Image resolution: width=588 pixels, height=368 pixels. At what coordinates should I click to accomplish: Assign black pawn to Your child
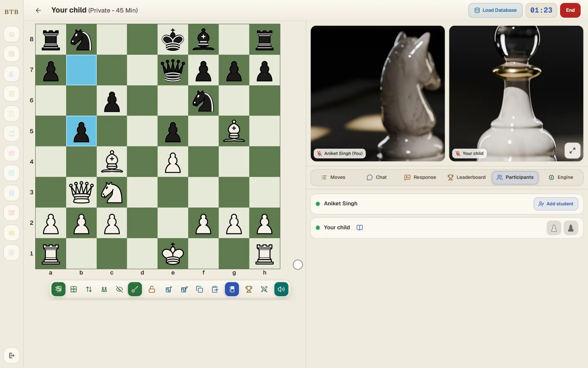[571, 228]
